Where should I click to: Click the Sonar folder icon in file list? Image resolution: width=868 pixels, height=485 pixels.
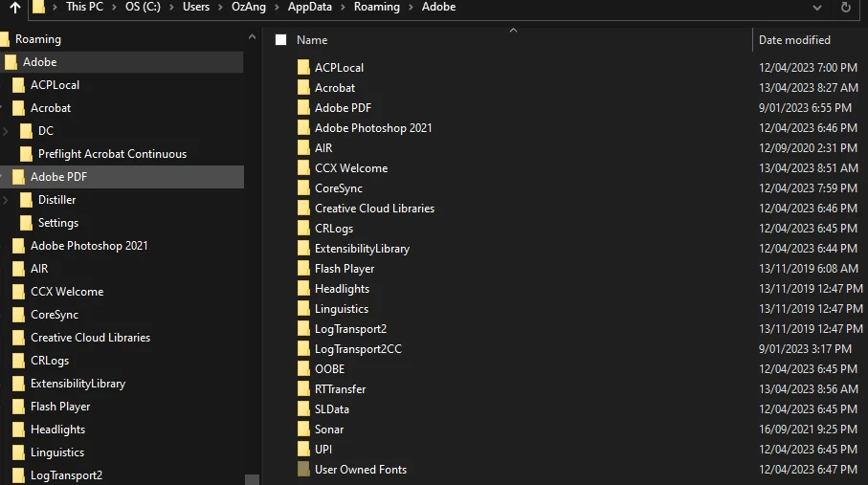pyautogui.click(x=303, y=430)
